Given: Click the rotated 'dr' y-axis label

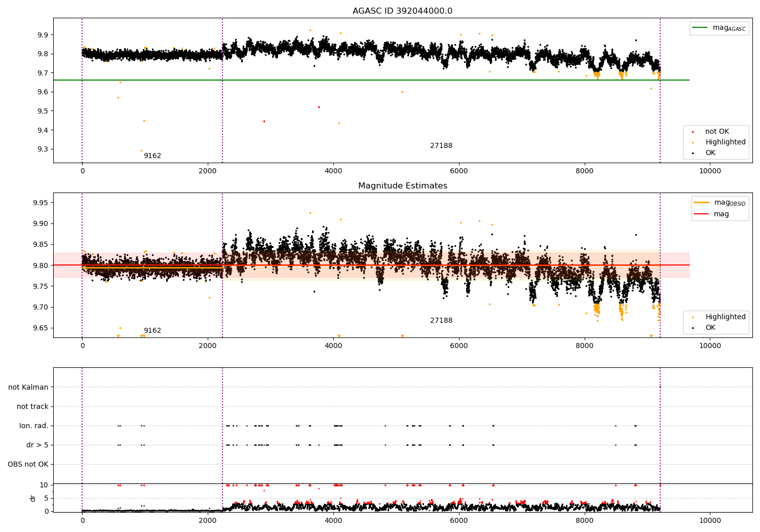Looking at the screenshot, I should pos(33,499).
